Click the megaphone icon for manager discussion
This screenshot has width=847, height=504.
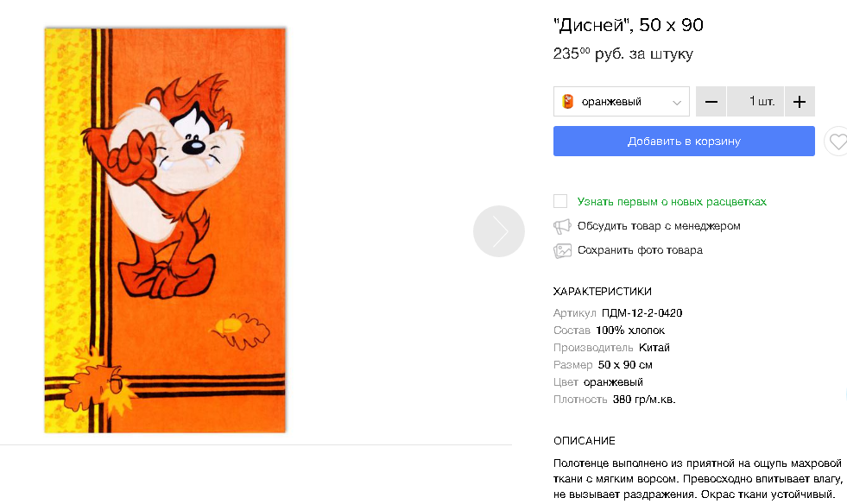tap(562, 226)
